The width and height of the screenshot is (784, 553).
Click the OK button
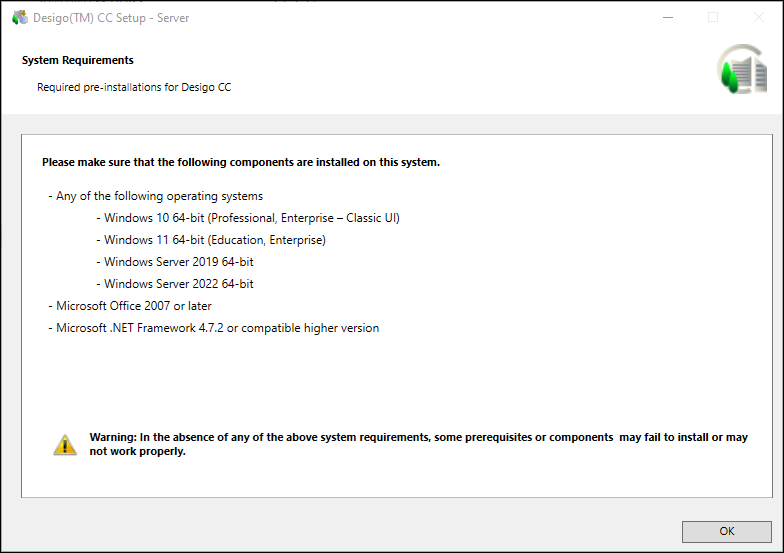726,531
